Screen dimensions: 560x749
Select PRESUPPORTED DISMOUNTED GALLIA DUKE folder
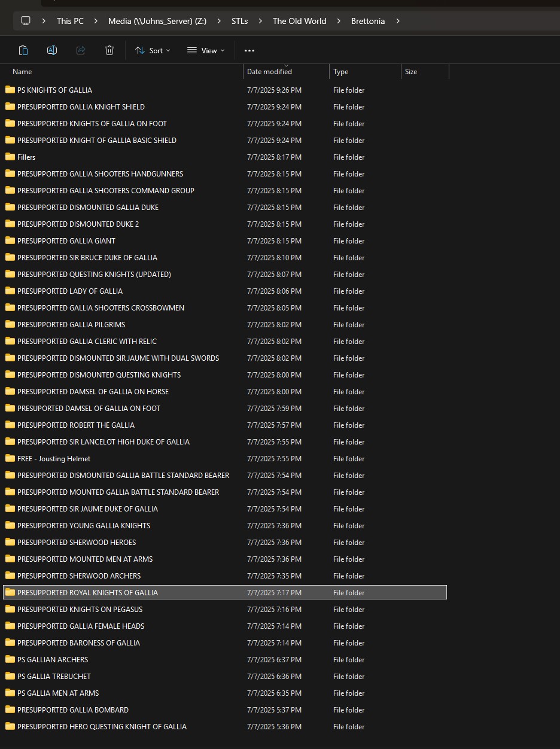(x=88, y=207)
